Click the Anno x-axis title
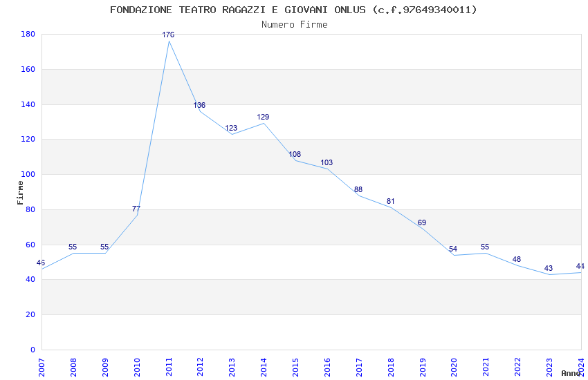The width and height of the screenshot is (588, 380). [x=571, y=373]
